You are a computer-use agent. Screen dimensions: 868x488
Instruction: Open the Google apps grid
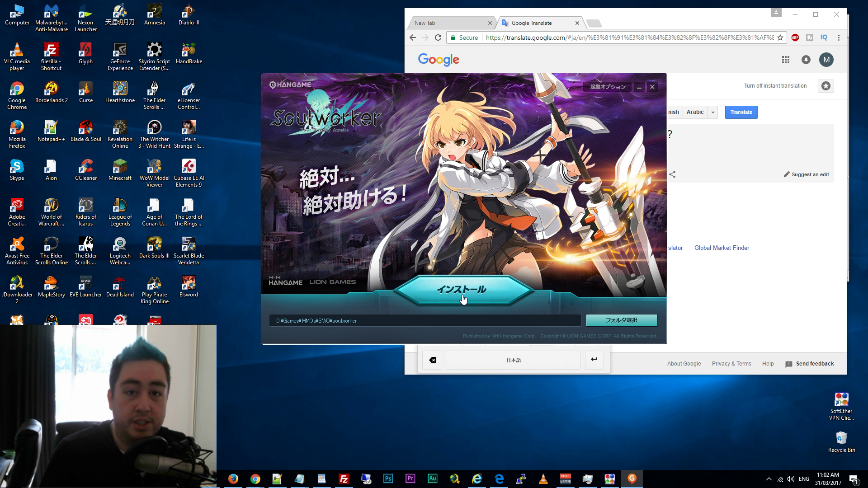[786, 60]
